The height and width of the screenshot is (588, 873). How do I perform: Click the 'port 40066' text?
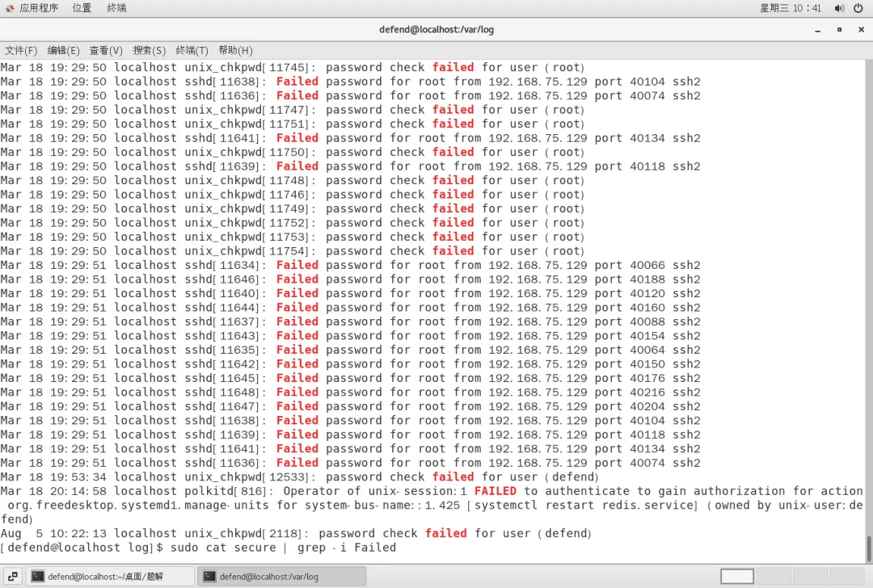630,265
